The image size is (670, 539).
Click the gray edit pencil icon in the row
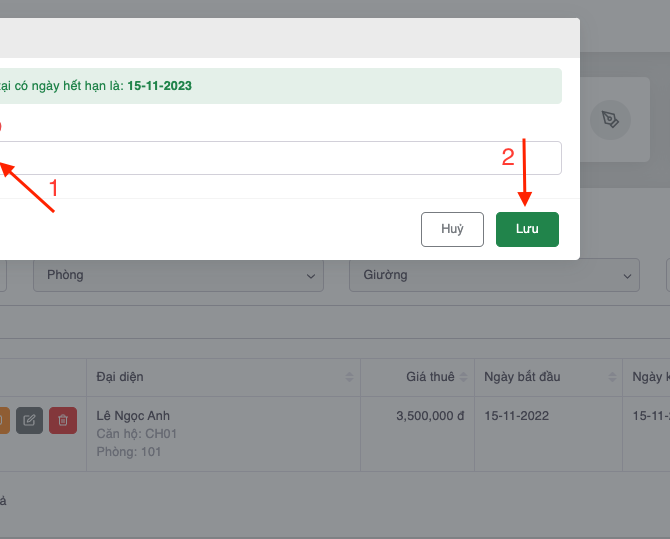tap(30, 420)
